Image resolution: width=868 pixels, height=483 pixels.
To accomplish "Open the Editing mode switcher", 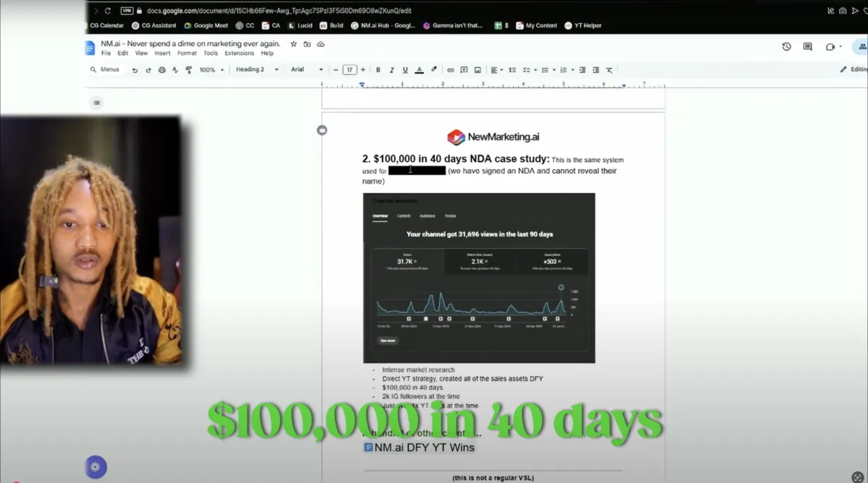I will 853,69.
